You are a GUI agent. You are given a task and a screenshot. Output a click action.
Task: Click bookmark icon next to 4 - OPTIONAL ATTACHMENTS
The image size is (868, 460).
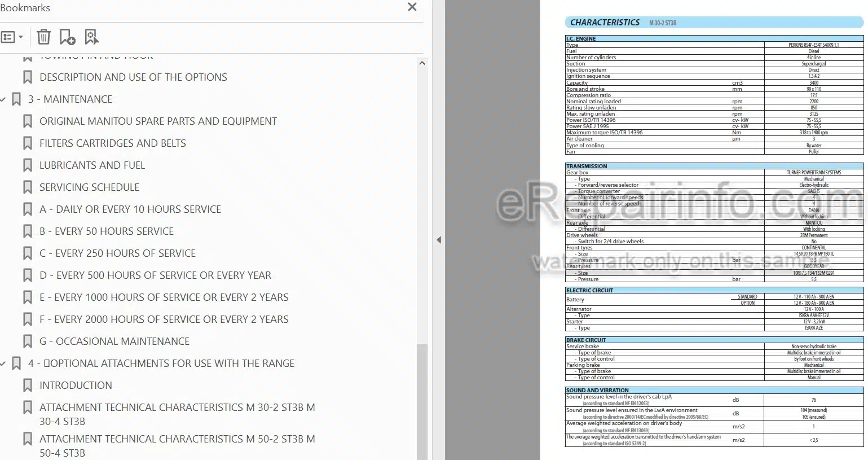pos(16,363)
